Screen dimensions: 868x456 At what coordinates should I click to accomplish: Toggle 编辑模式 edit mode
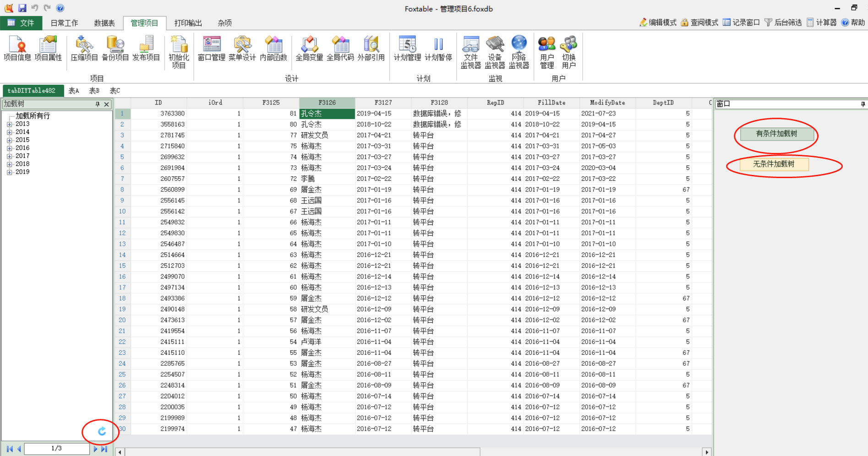(658, 22)
